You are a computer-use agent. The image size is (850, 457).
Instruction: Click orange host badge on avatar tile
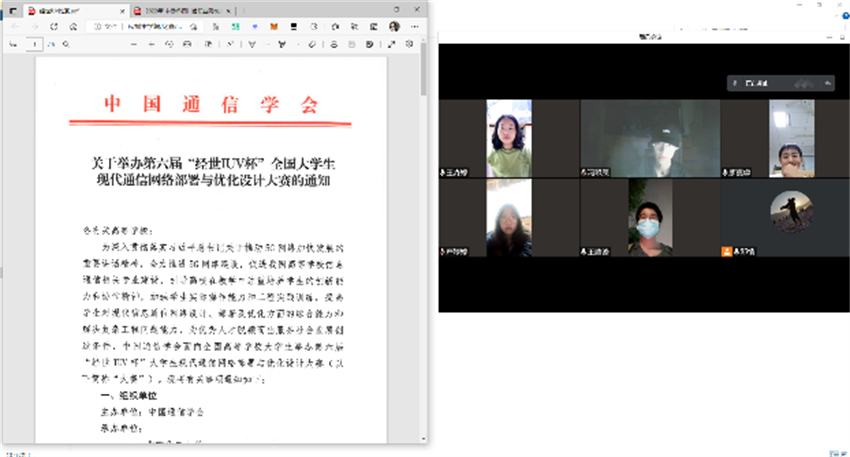(x=726, y=252)
